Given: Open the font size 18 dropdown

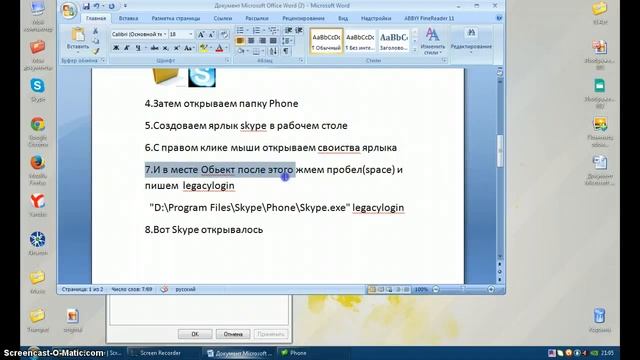Looking at the screenshot, I should pos(190,35).
